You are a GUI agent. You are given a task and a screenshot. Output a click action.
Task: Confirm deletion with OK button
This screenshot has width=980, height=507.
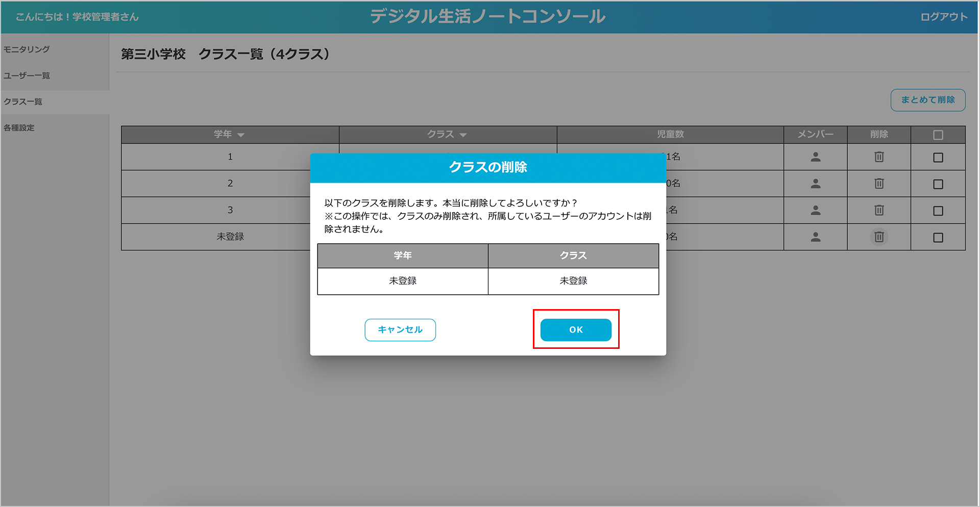tap(575, 330)
